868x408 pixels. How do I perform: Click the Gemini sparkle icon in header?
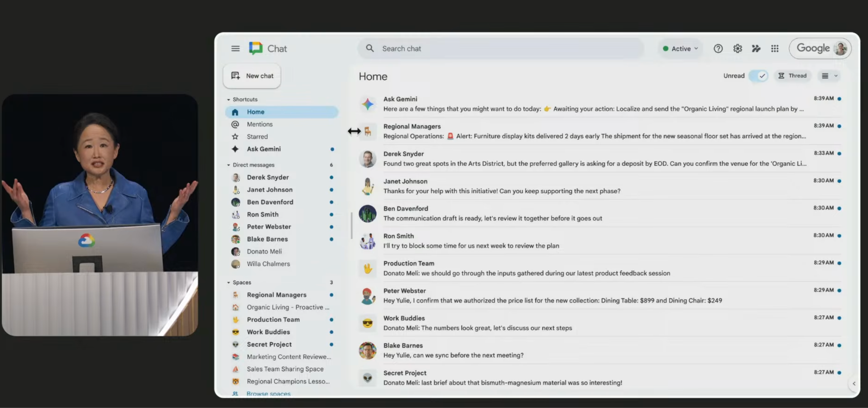pyautogui.click(x=756, y=49)
